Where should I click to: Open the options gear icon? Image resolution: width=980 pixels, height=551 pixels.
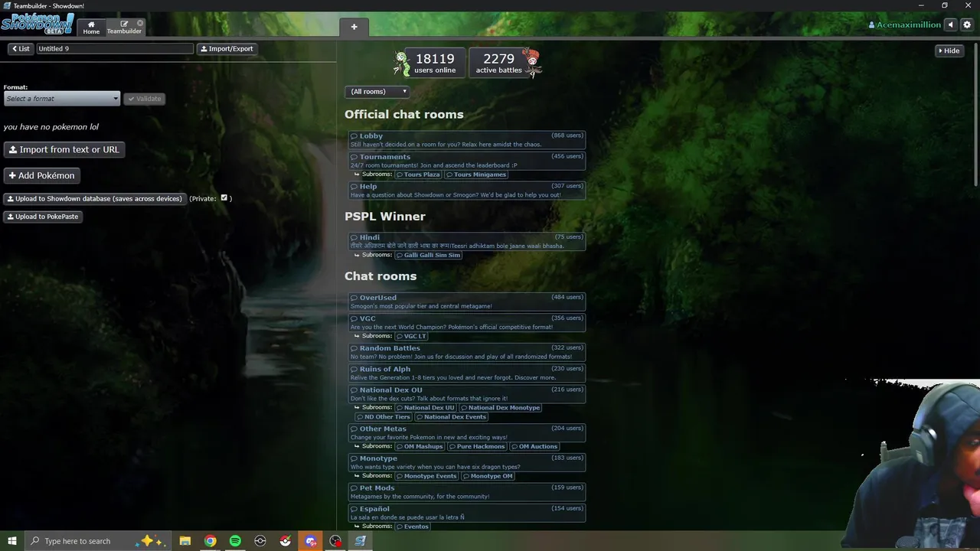(967, 25)
